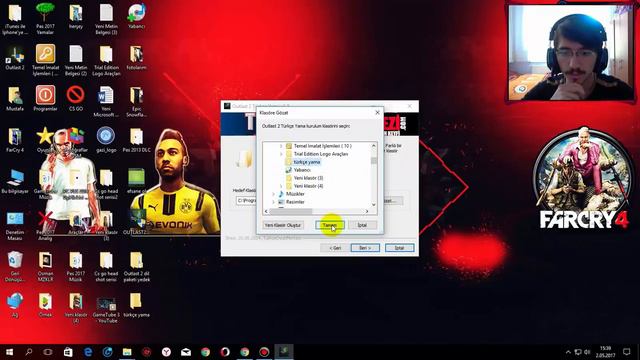The image size is (640, 360).
Task: Select türkçe yama folder in the tree
Action: point(307,162)
